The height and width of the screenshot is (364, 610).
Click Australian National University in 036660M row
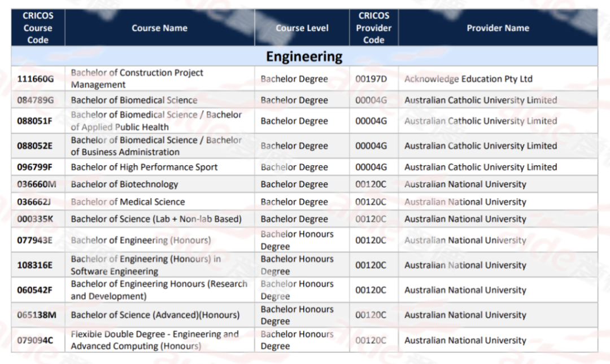(x=465, y=185)
